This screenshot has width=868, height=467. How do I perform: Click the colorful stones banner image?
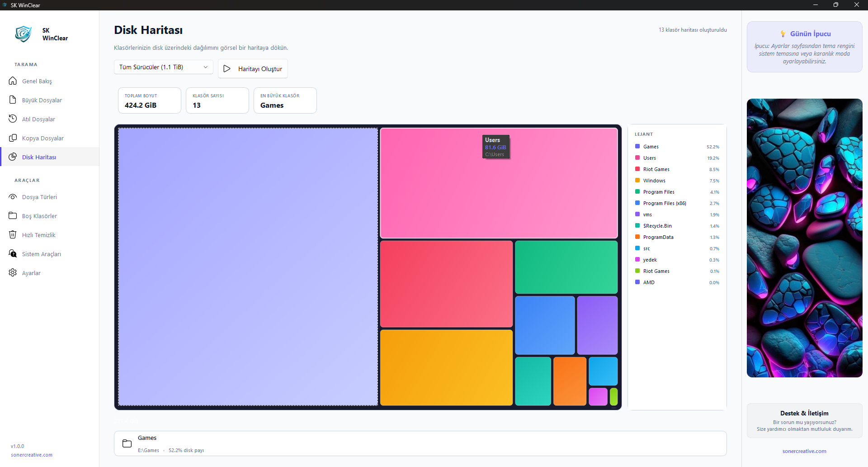804,238
